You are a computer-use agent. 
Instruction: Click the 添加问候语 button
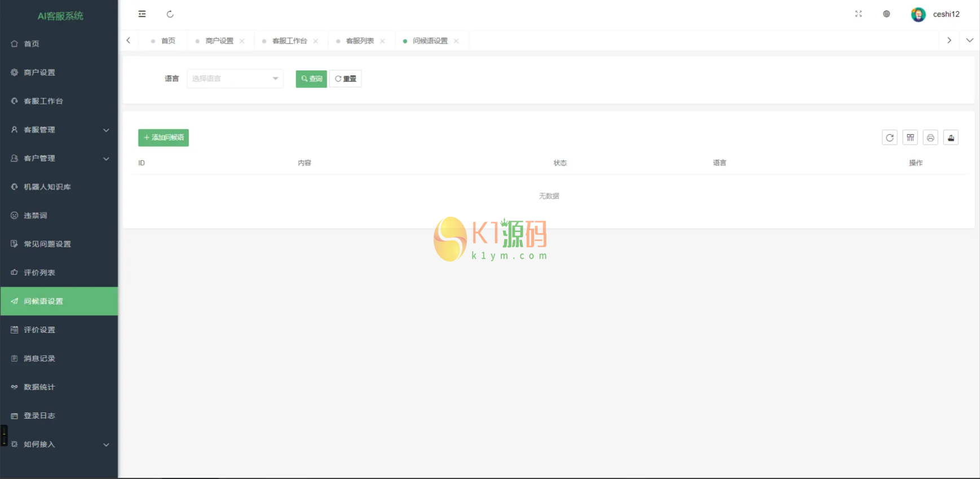point(164,138)
